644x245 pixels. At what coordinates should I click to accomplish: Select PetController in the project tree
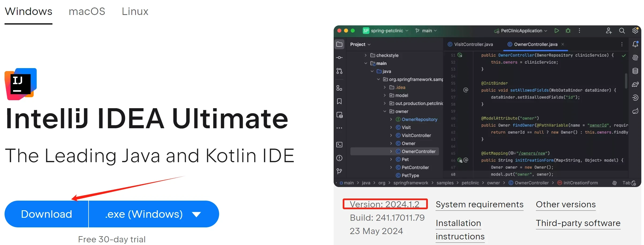click(415, 168)
